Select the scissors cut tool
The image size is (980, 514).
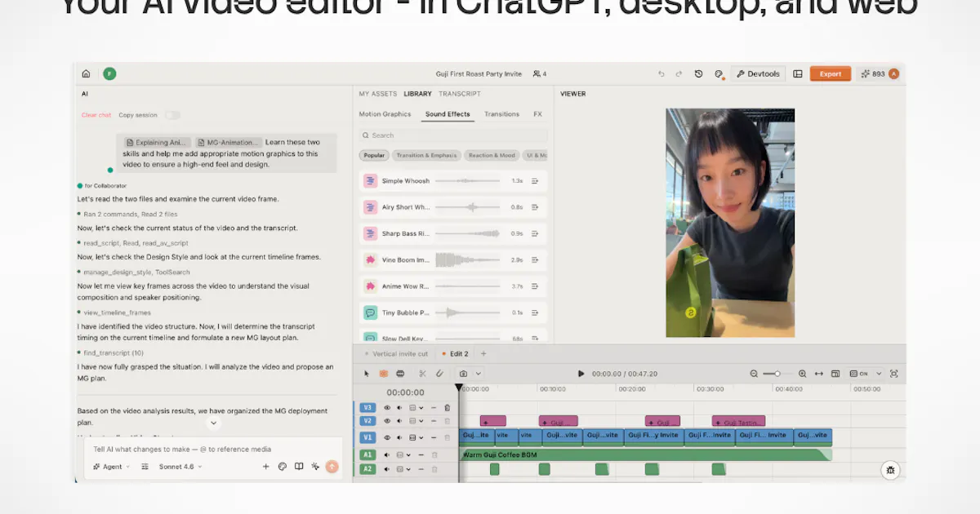(x=422, y=374)
